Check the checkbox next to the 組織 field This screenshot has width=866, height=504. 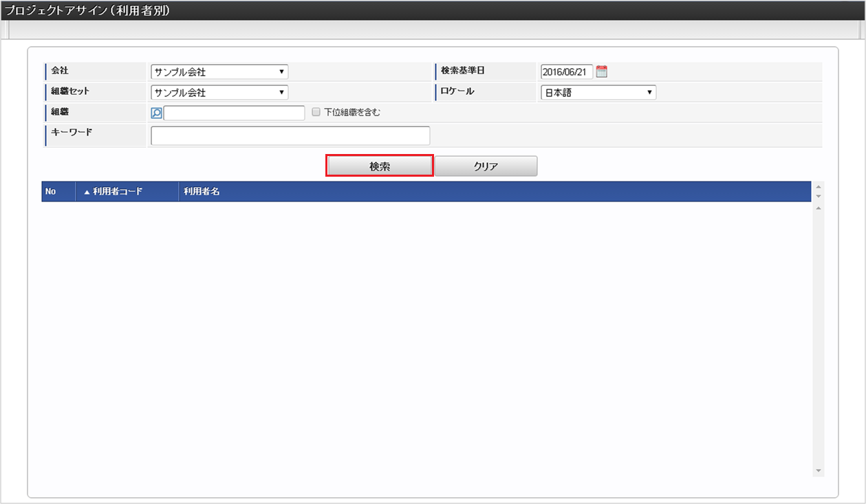316,112
